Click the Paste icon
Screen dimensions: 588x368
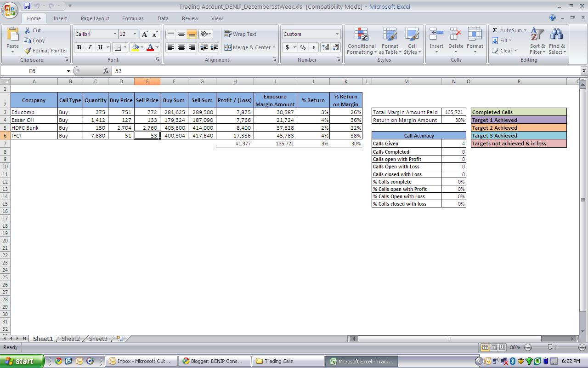point(12,35)
